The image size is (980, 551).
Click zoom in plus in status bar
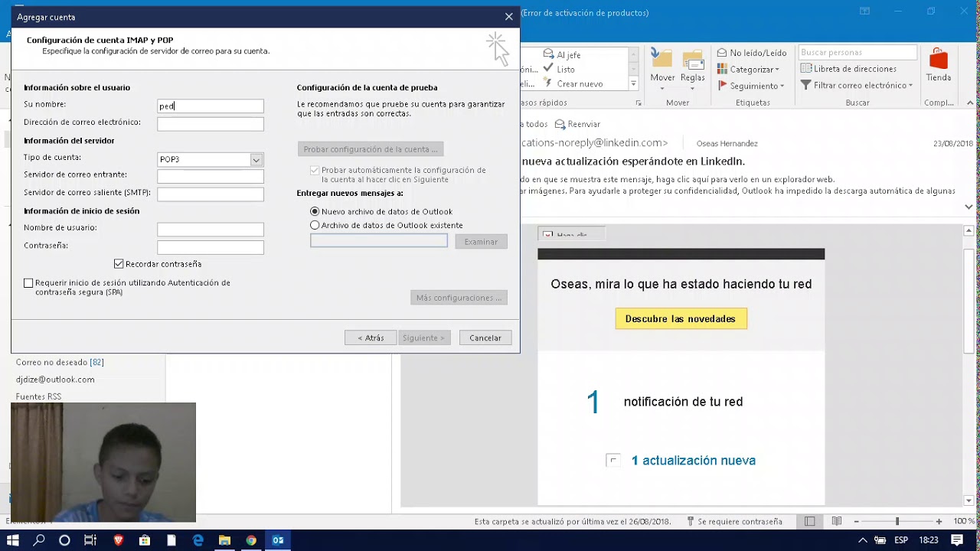pos(939,521)
